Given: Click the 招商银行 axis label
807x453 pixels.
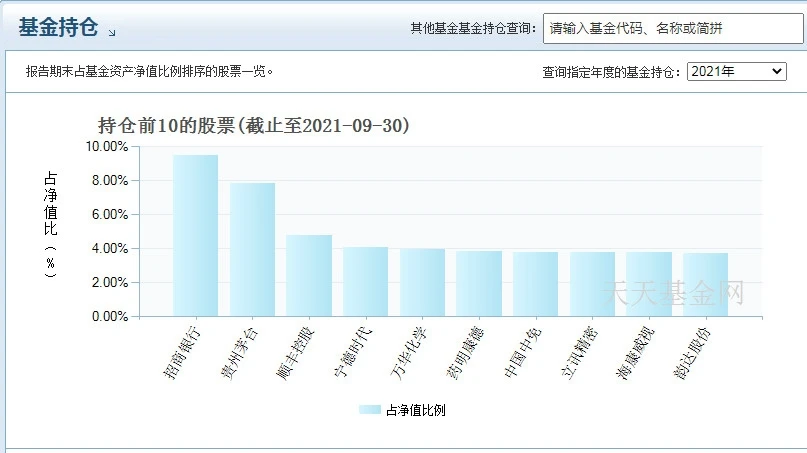Looking at the screenshot, I should coord(182,353).
